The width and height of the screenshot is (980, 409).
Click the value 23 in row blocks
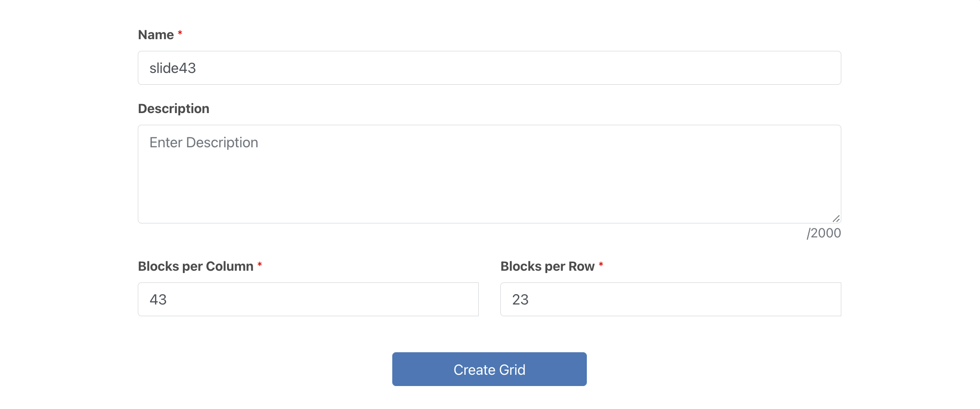520,300
